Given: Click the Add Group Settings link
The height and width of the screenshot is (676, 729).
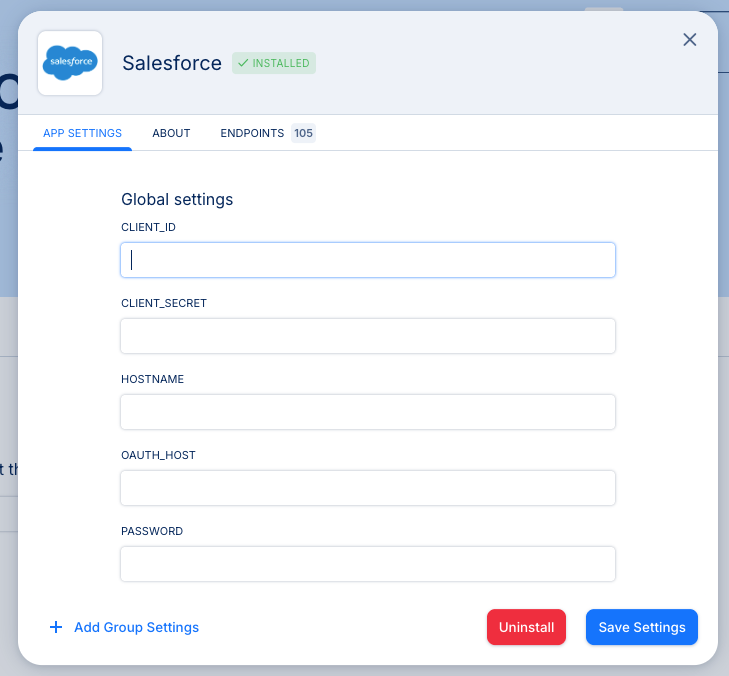Looking at the screenshot, I should (x=136, y=627).
